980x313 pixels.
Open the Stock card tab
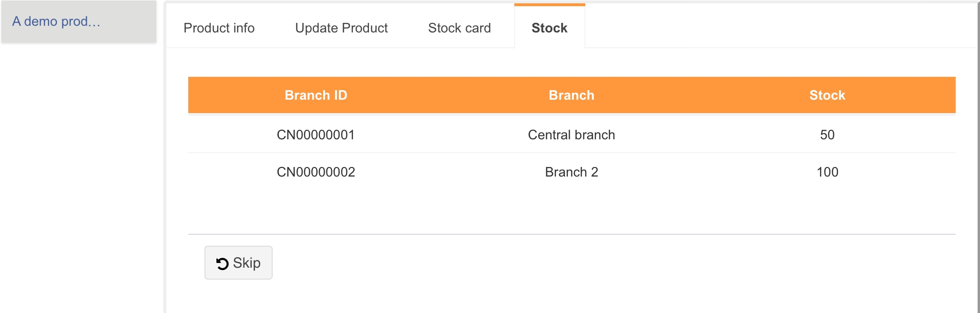459,28
